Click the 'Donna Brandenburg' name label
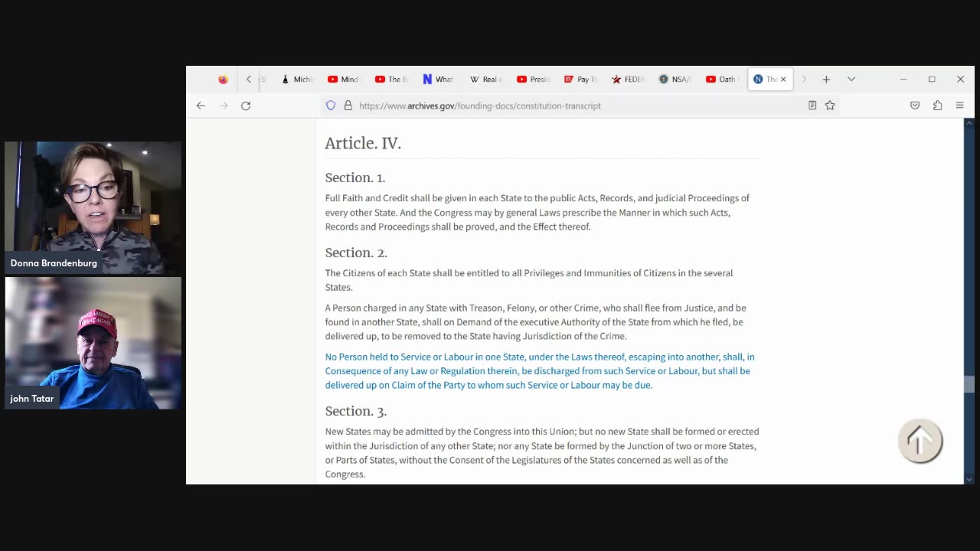The image size is (980, 551). (54, 263)
